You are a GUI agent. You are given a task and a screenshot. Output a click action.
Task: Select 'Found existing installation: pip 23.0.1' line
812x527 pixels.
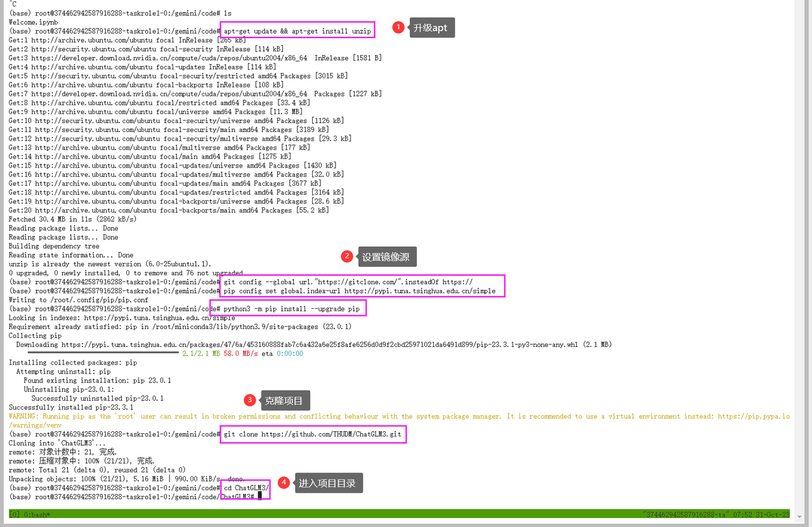coord(97,381)
